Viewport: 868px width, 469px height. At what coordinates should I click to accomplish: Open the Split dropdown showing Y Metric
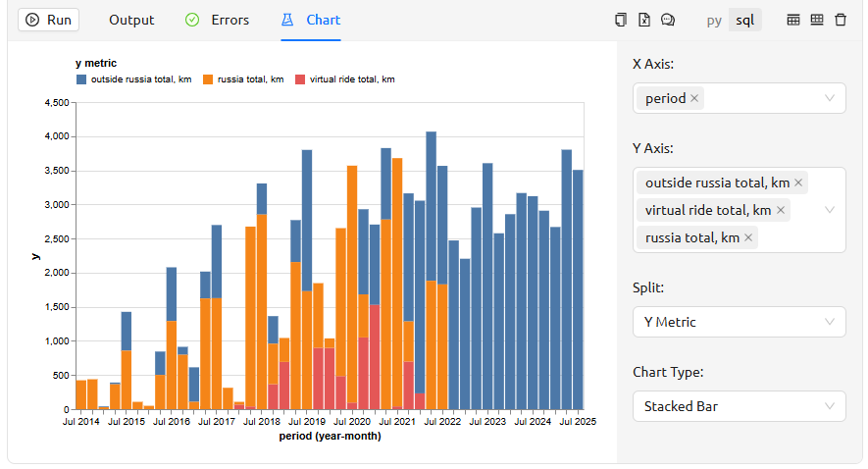830,322
